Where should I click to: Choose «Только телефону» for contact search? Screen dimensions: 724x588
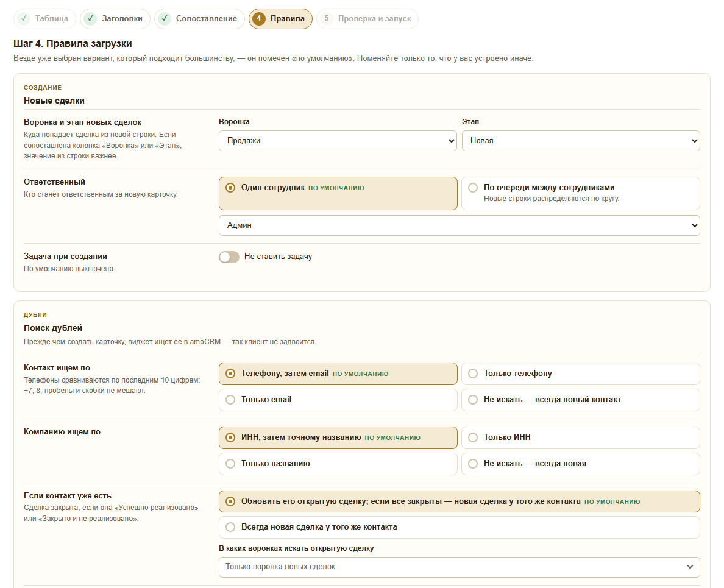(581, 374)
